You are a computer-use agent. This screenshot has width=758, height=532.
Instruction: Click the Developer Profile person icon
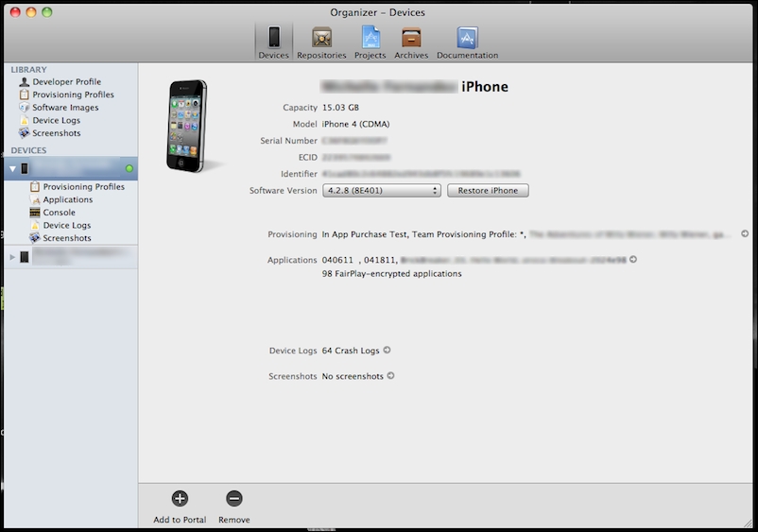click(25, 81)
